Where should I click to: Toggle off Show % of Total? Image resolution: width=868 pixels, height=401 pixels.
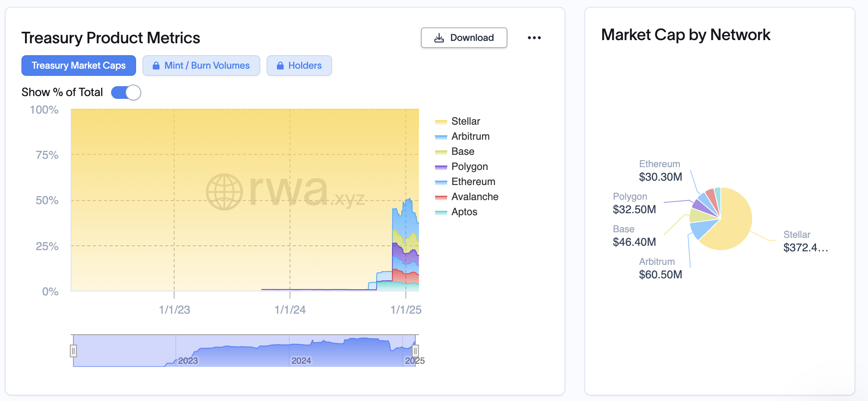(126, 93)
